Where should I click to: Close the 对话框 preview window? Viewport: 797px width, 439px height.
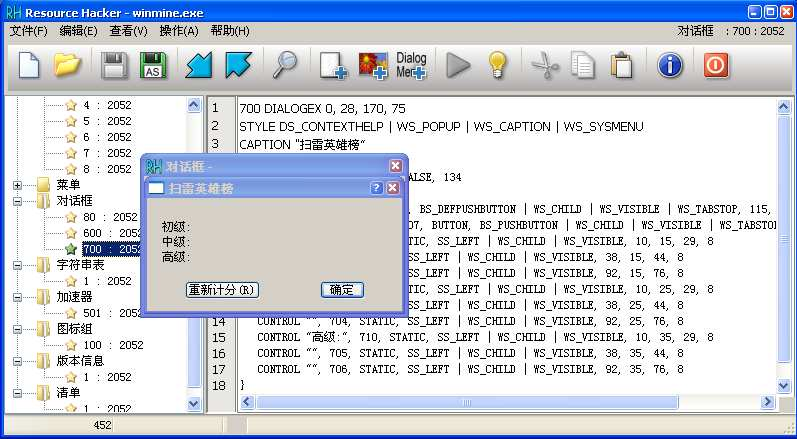395,166
